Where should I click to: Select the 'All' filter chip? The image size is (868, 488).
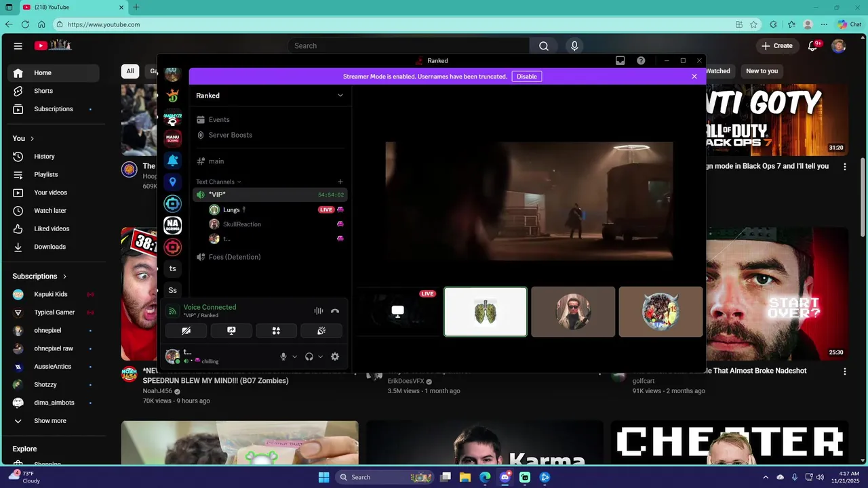pos(130,71)
